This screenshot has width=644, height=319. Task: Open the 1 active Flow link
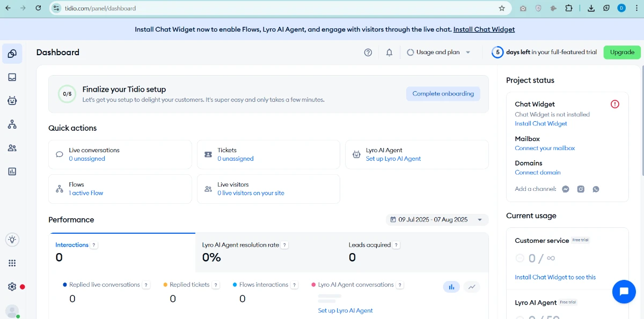tap(86, 193)
